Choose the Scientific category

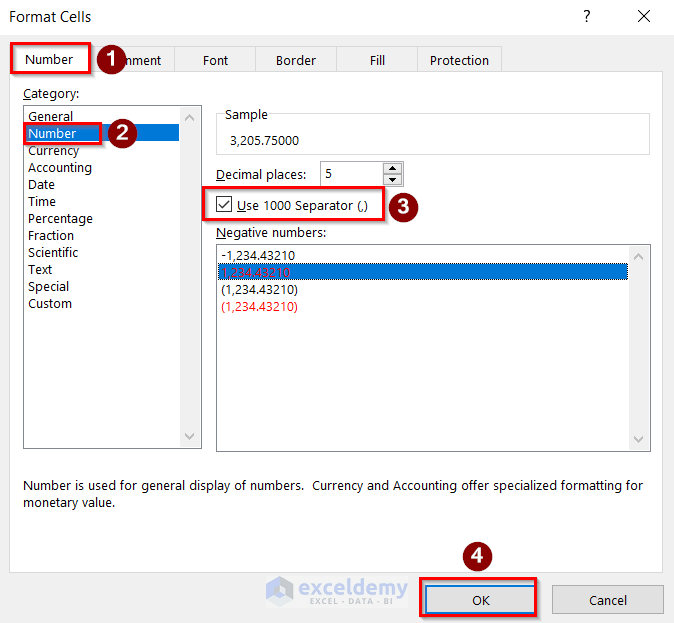coord(101,252)
